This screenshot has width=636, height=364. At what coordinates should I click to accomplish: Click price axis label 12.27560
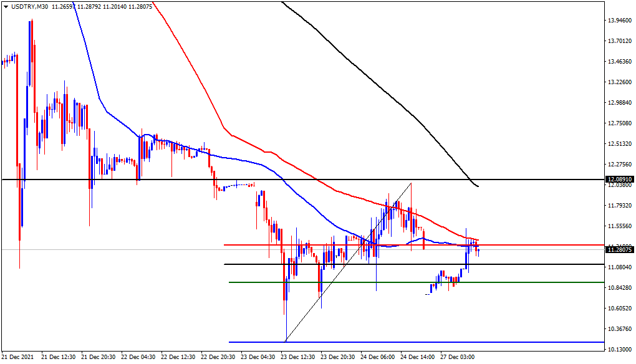tap(620, 165)
